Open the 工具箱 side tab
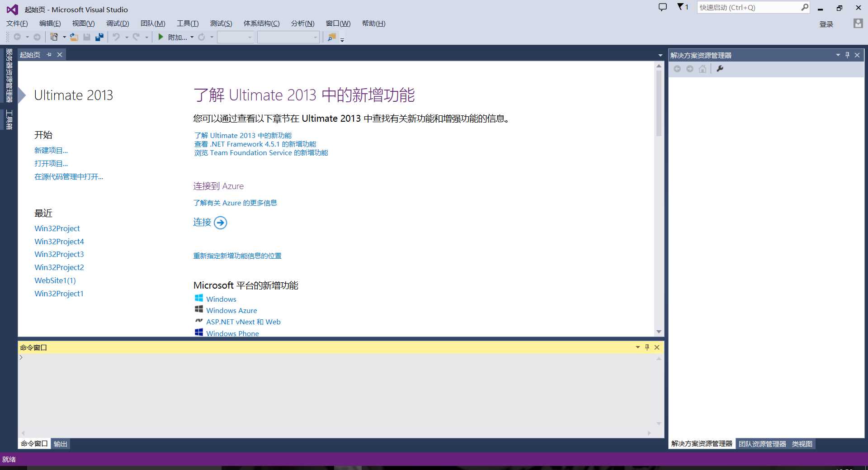Viewport: 868px width, 470px height. point(9,120)
